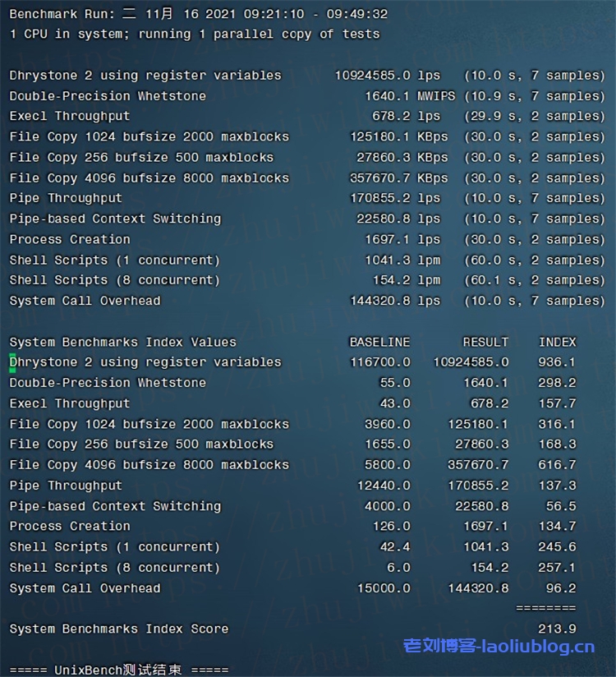
Task: Click the Pipe Throughput baseline '12440.0'
Action: tap(384, 486)
